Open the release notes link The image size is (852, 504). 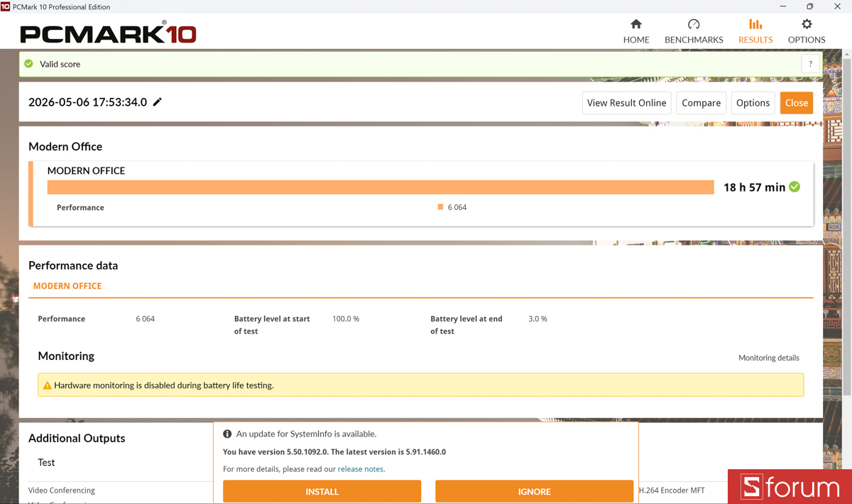[x=361, y=469]
